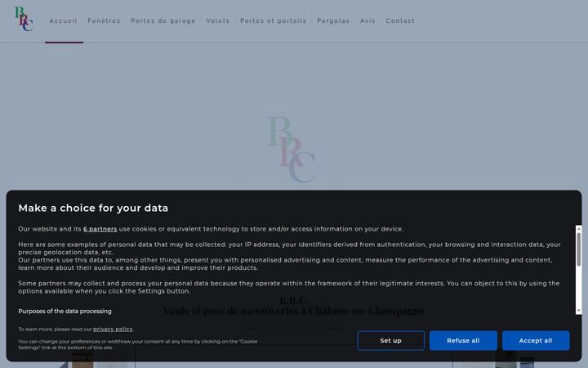Click the BRC logo in header
588x368 pixels.
tap(24, 19)
